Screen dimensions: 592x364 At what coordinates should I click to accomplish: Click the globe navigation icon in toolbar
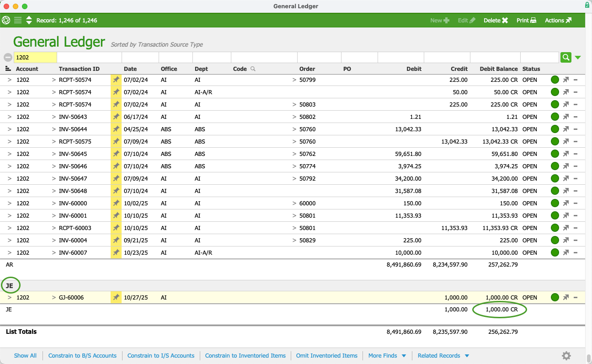point(6,20)
